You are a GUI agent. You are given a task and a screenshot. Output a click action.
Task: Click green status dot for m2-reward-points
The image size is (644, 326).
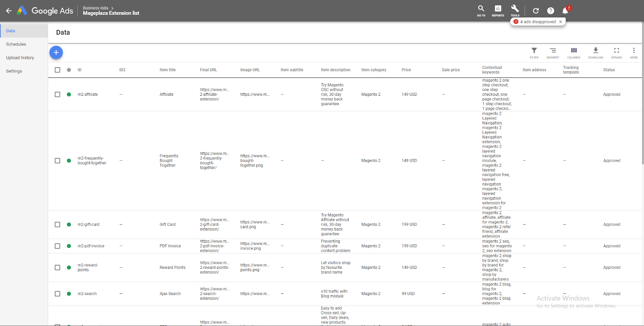(69, 268)
